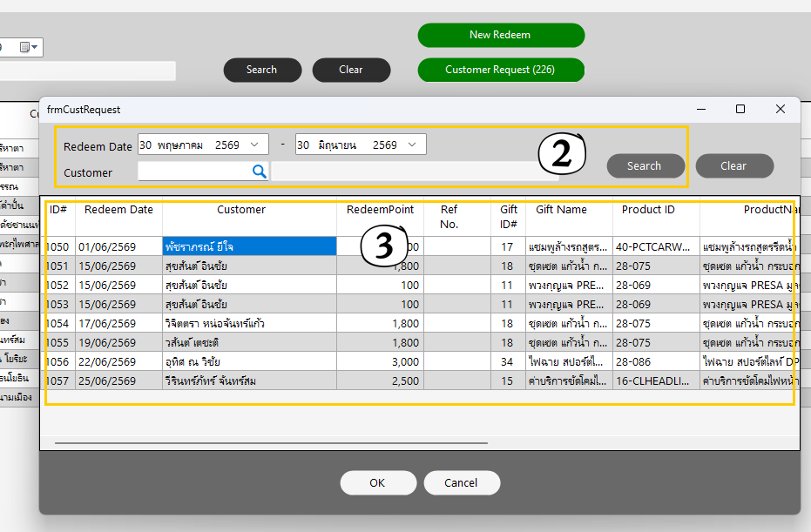This screenshot has height=532, width=811.
Task: Select the row with ID 1057
Action: (420, 380)
